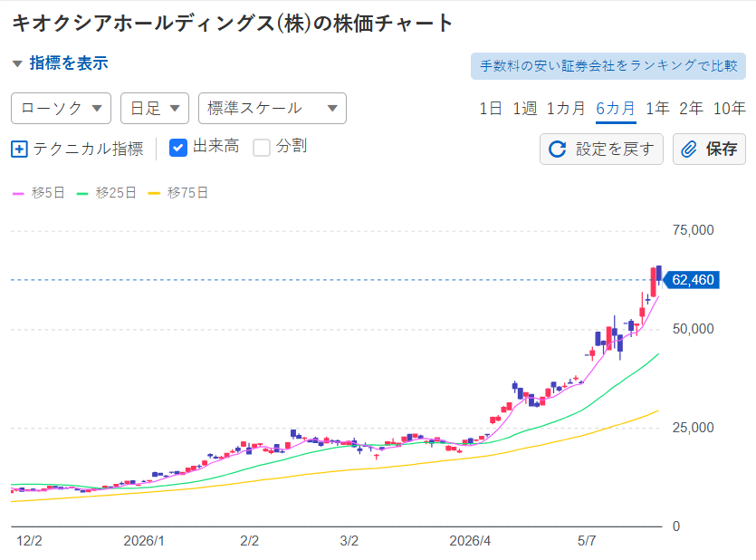Viewport: 756px width, 560px height.
Task: Click the テクニカル指標 label text
Action: [88, 149]
